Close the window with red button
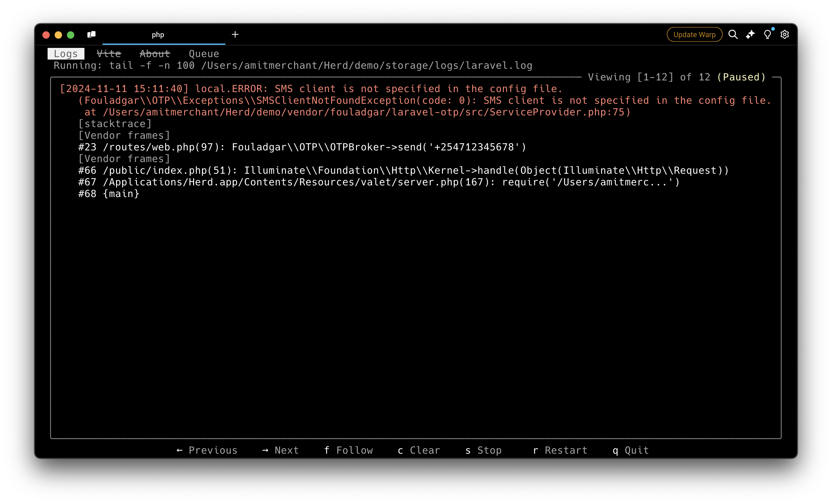Screen dimensions: 832x504 coord(46,35)
